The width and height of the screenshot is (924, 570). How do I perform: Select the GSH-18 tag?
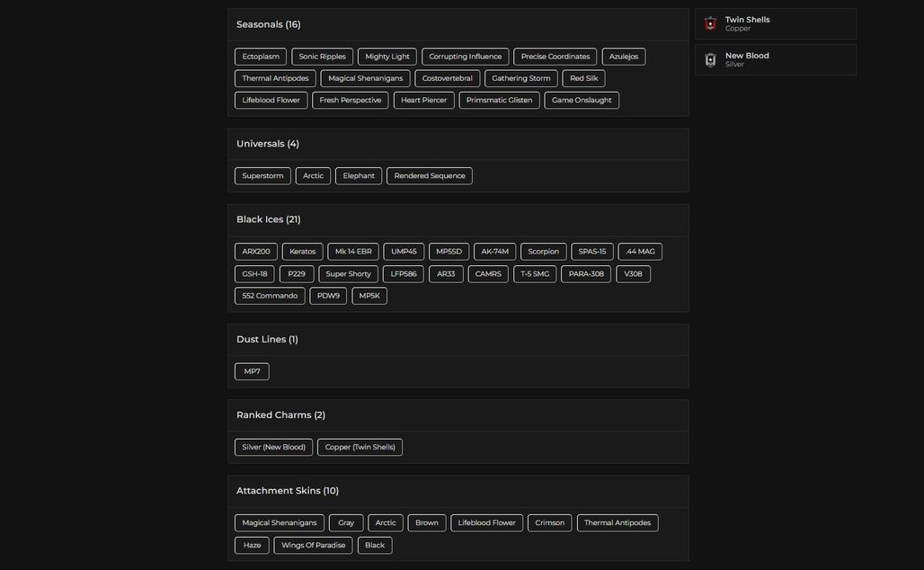click(x=254, y=274)
